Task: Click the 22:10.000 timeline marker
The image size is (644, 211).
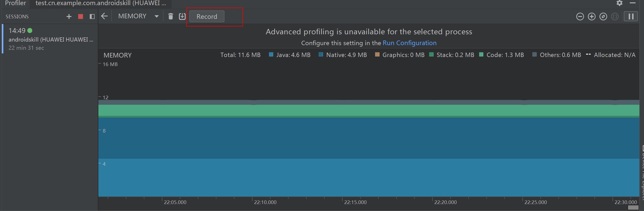Action: [x=265, y=202]
